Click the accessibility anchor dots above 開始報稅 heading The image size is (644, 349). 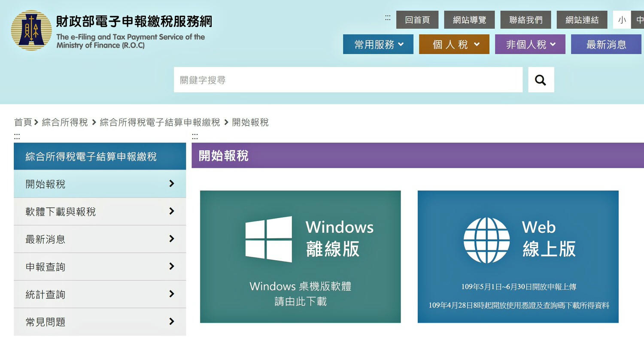(x=195, y=137)
